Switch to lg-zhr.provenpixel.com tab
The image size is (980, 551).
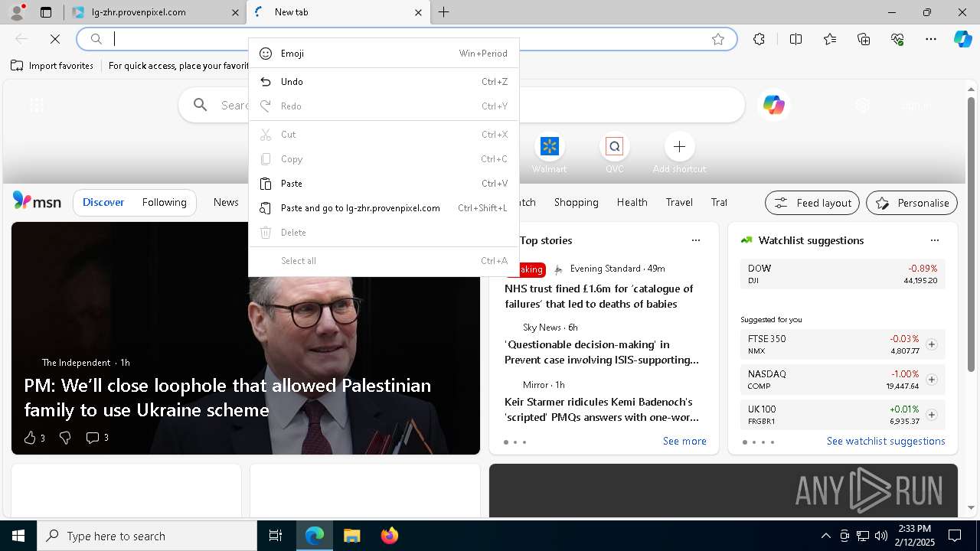click(153, 12)
